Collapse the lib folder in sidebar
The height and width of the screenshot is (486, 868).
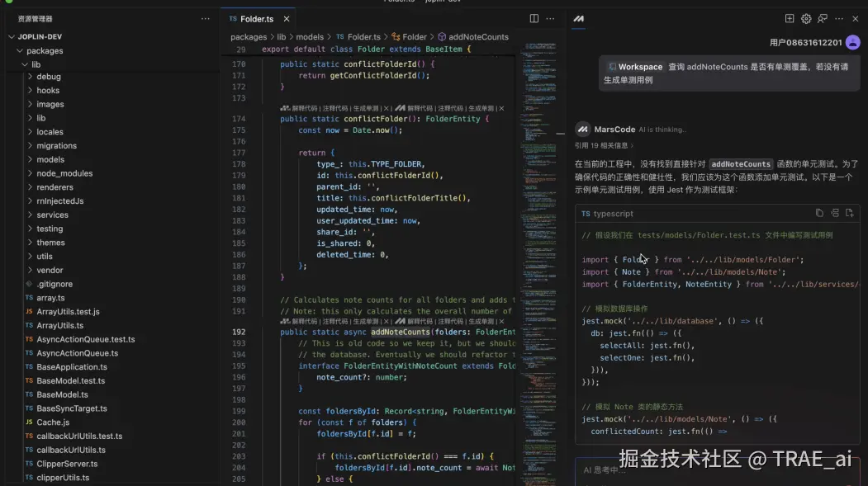35,64
